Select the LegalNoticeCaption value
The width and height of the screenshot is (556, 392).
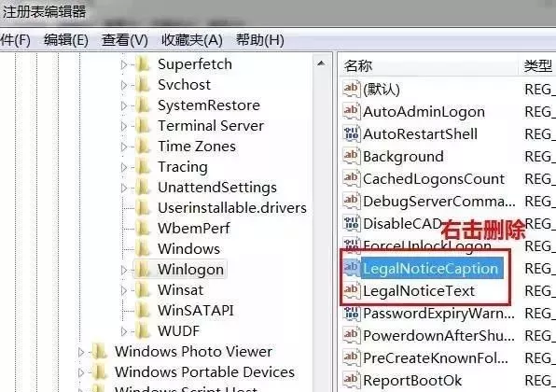point(430,269)
